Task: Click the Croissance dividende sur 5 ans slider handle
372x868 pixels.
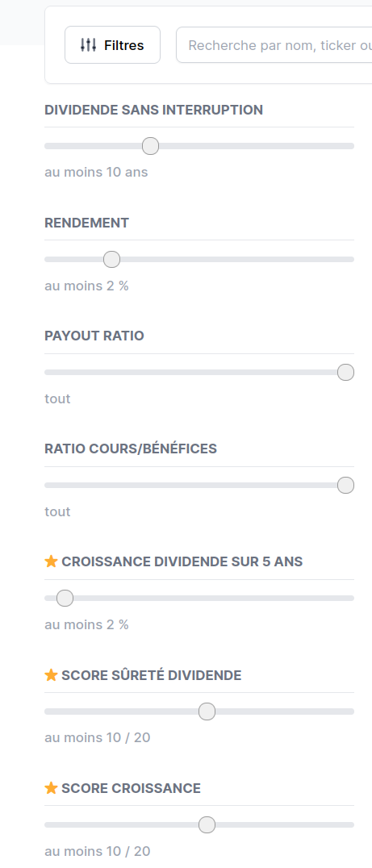Action: (x=65, y=599)
